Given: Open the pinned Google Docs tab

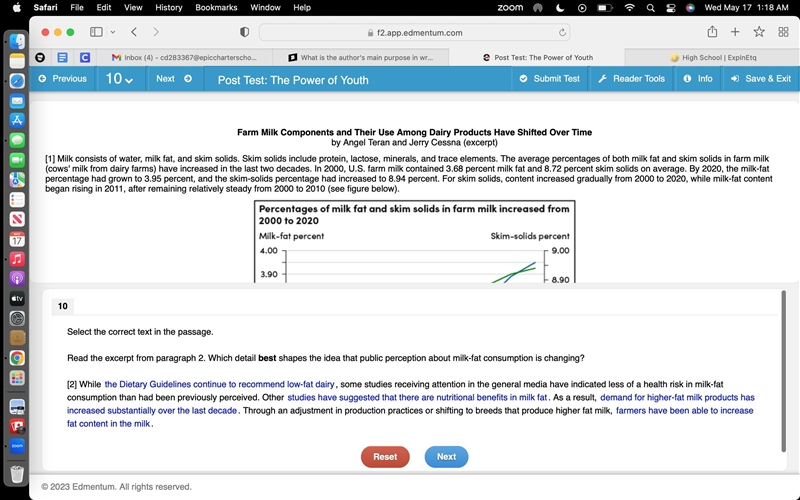Looking at the screenshot, I should tap(62, 57).
